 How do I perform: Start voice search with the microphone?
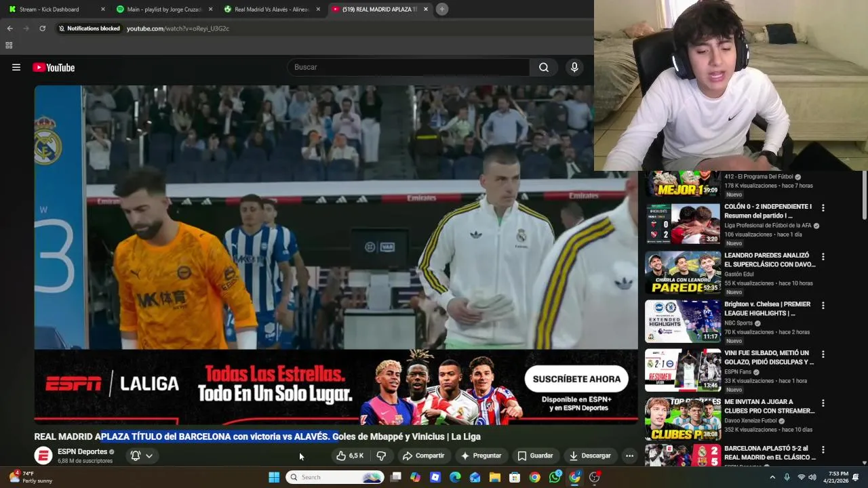click(x=574, y=67)
